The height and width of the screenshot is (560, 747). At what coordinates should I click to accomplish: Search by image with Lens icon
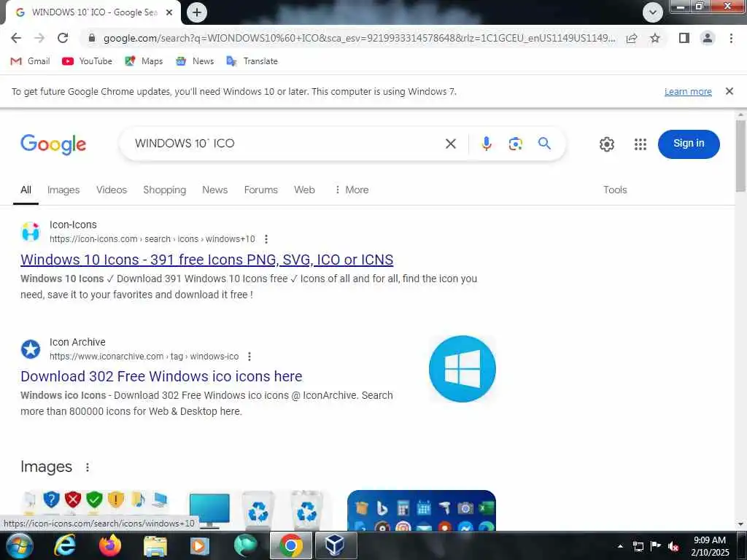click(516, 144)
